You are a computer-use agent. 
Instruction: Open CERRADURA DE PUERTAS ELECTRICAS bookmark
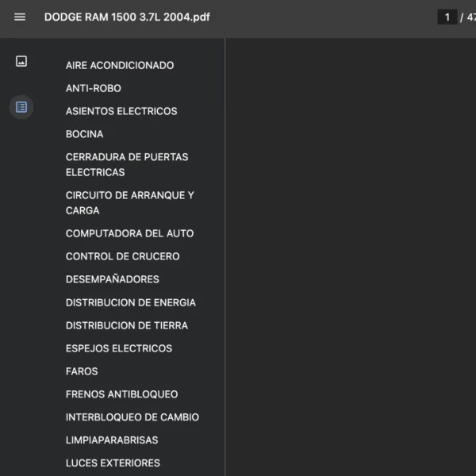[x=127, y=164]
